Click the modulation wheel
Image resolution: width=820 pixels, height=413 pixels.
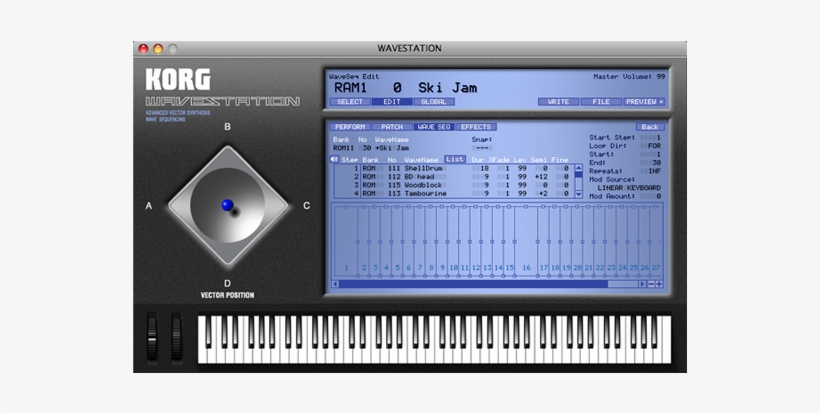pyautogui.click(x=176, y=337)
